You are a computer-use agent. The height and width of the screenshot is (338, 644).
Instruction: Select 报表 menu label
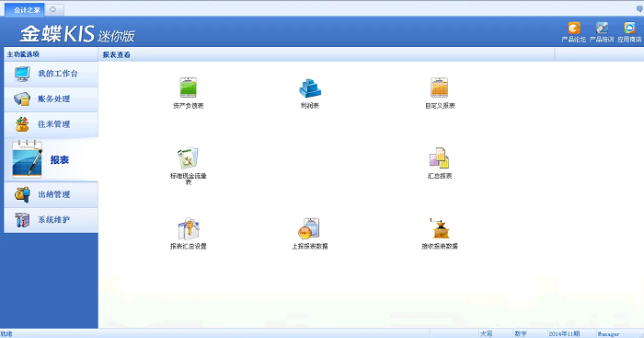[x=60, y=160]
